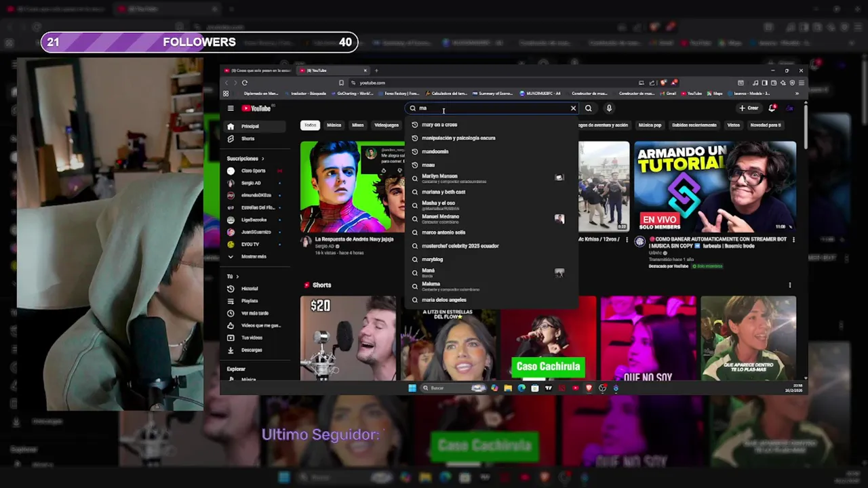The image size is (868, 488).
Task: Select the 'Subidos recientemente' filter chip
Action: (694, 125)
